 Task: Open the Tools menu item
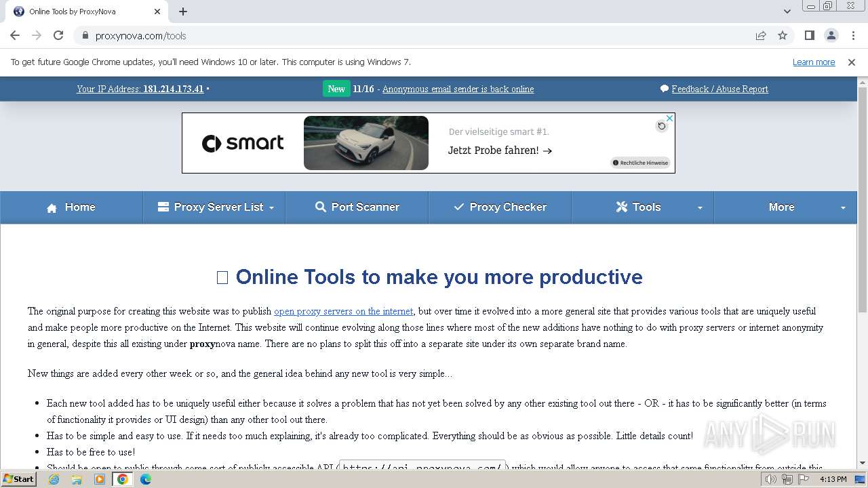tap(642, 207)
